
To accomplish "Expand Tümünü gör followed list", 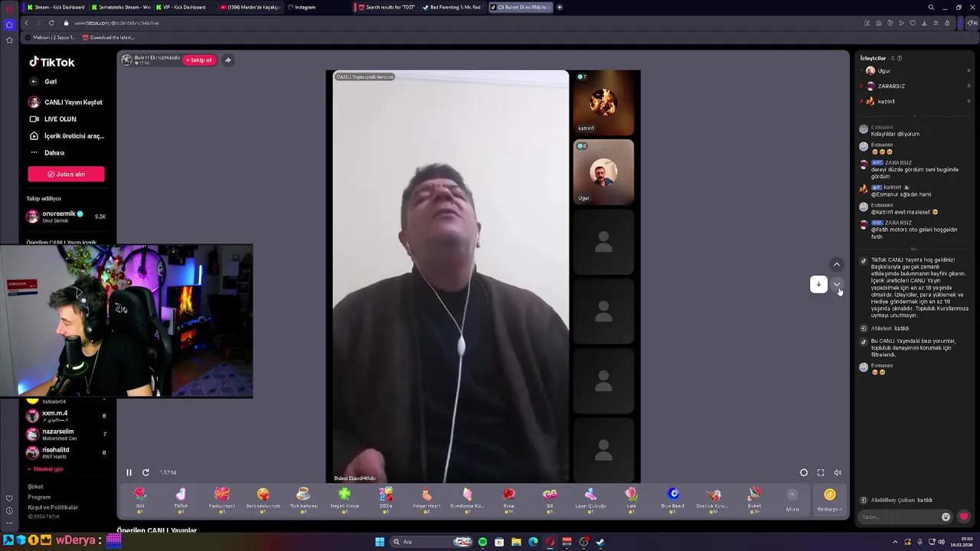I will pos(45,469).
